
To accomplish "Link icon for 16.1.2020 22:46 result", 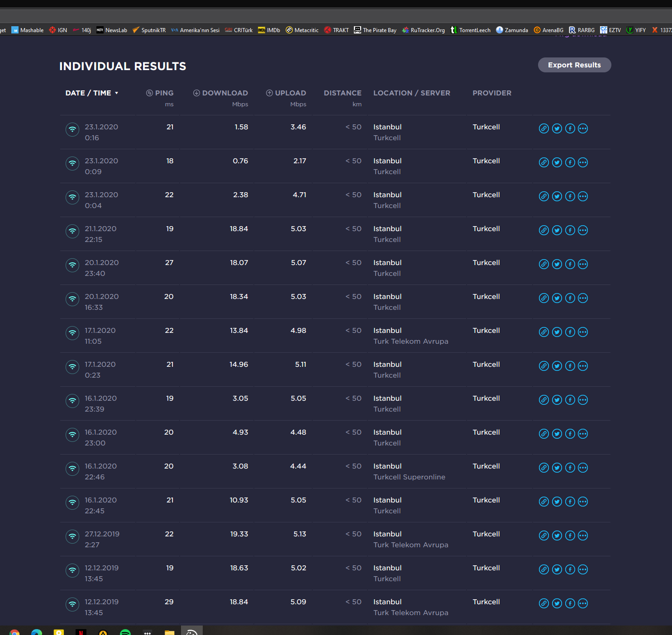I will point(544,468).
